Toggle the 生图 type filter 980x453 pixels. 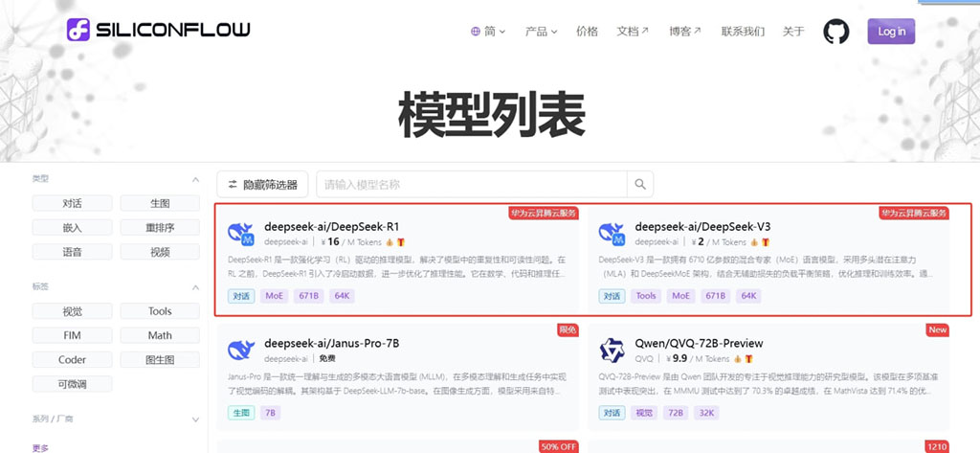(160, 203)
